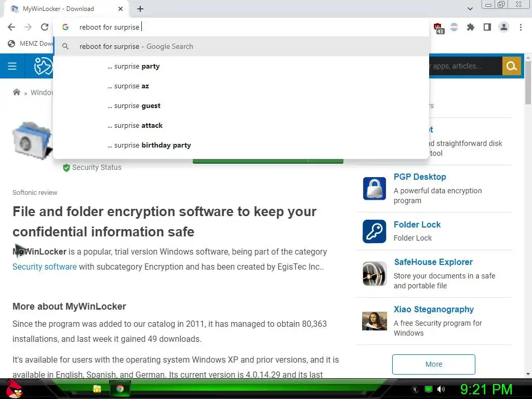This screenshot has width=532, height=399.
Task: Choose the 'surprise party' suggestion
Action: pyautogui.click(x=241, y=66)
